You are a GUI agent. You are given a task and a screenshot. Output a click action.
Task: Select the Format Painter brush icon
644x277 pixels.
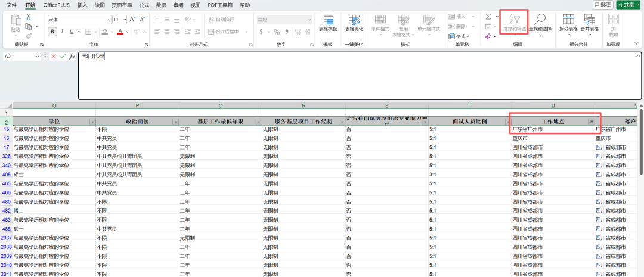[x=29, y=36]
